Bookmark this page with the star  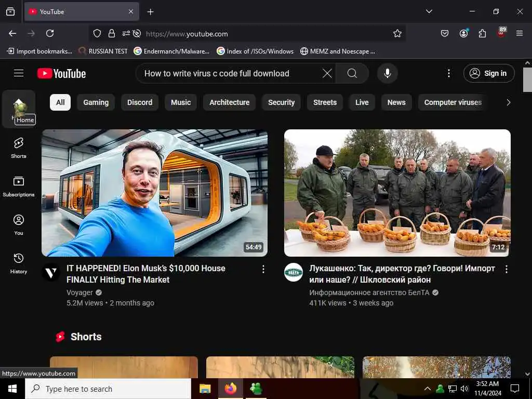[397, 33]
